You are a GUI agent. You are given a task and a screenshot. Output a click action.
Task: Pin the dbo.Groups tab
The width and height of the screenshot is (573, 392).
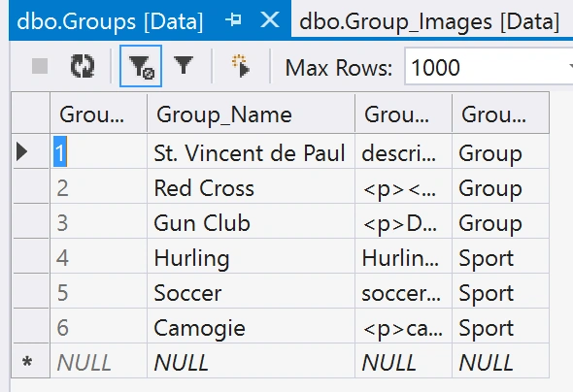point(233,19)
